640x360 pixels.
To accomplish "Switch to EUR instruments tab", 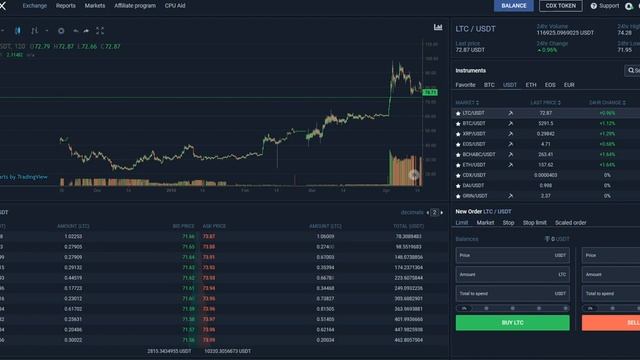I will (569, 85).
